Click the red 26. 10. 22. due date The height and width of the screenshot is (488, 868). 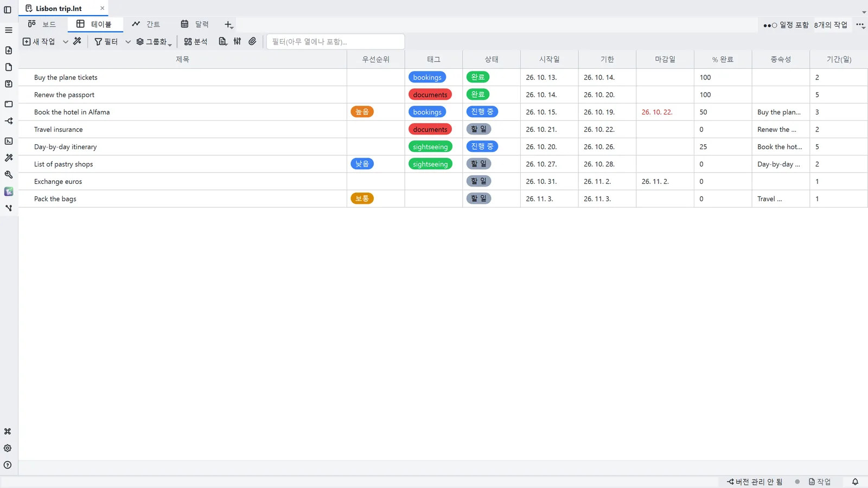tap(657, 112)
